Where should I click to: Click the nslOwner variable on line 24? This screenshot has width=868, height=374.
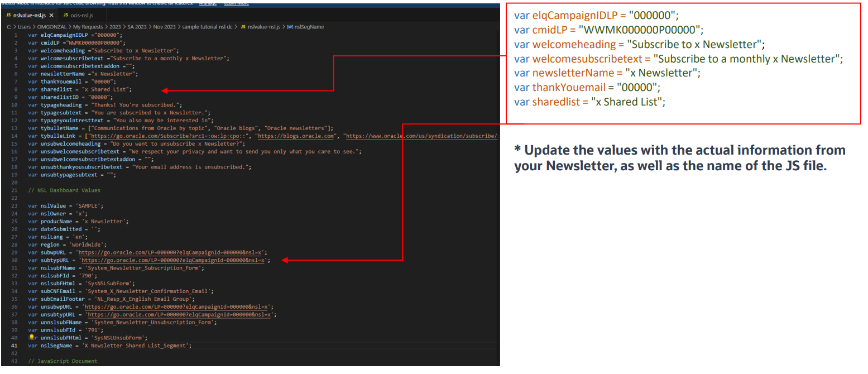(x=55, y=214)
